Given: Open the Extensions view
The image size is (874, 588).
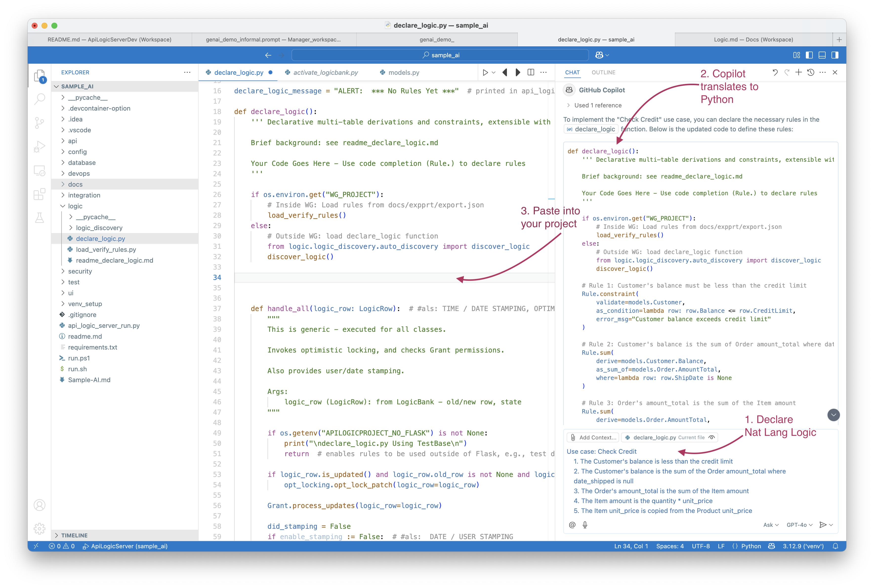Looking at the screenshot, I should click(x=40, y=194).
